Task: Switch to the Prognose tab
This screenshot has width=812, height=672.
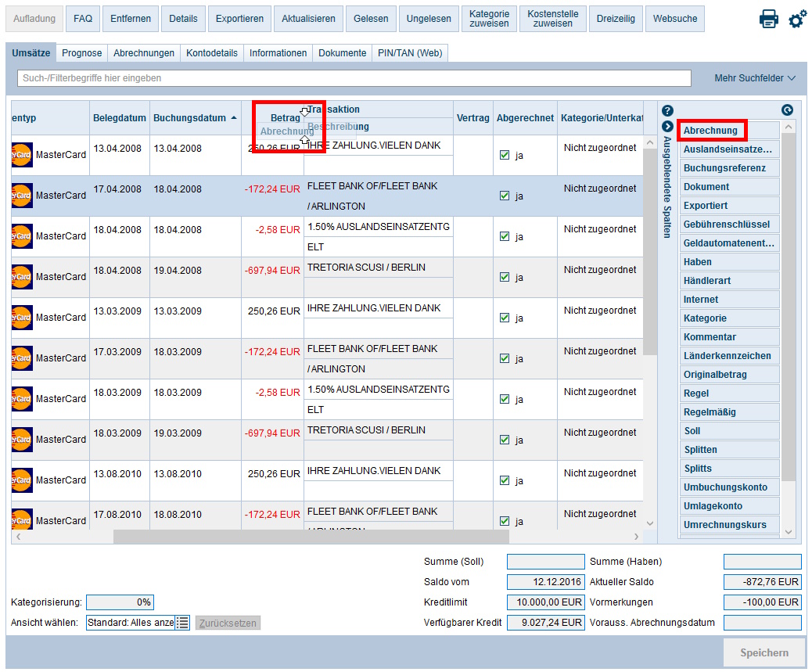Action: (82, 53)
